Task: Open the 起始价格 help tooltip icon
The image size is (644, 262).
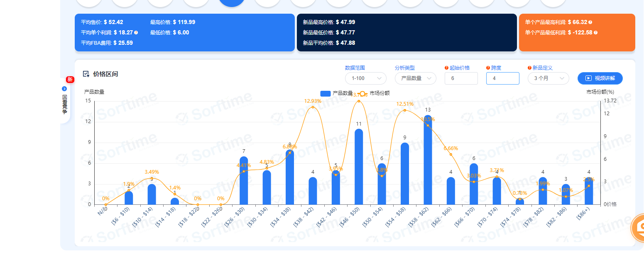Action: (x=446, y=68)
